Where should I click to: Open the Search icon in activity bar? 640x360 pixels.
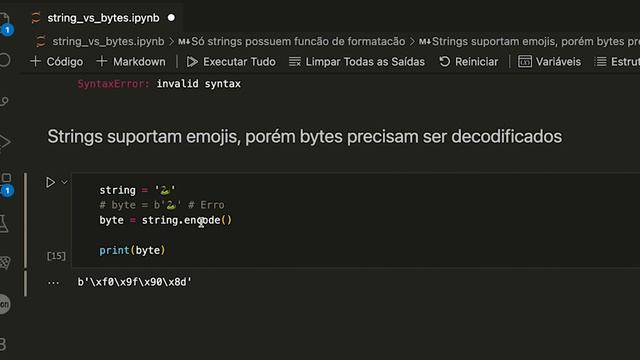4,60
